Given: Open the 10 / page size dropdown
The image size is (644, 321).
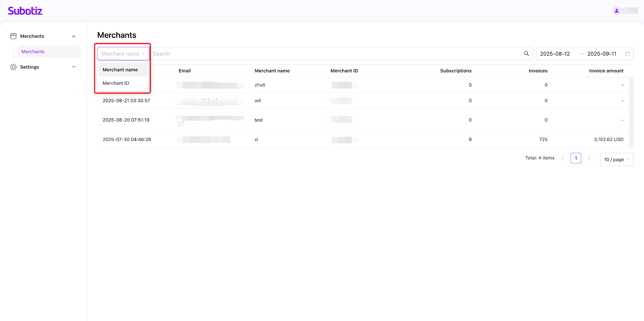Looking at the screenshot, I should click(617, 160).
